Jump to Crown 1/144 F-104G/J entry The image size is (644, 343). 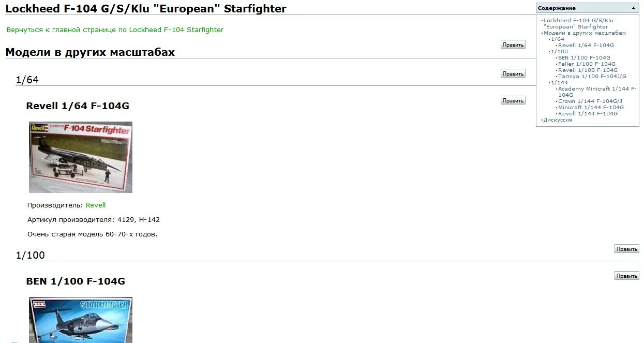pos(590,101)
